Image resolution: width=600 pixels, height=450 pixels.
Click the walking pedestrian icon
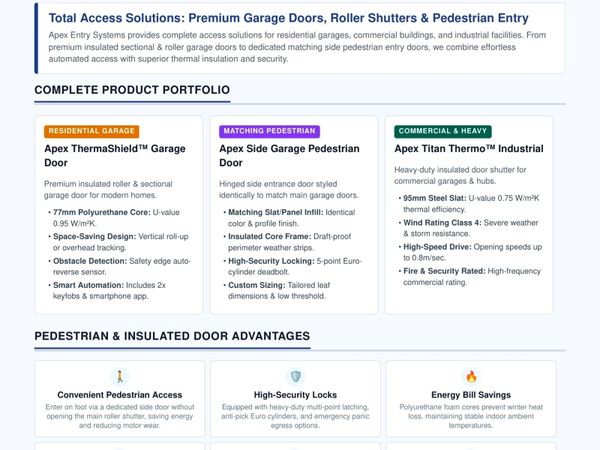120,376
